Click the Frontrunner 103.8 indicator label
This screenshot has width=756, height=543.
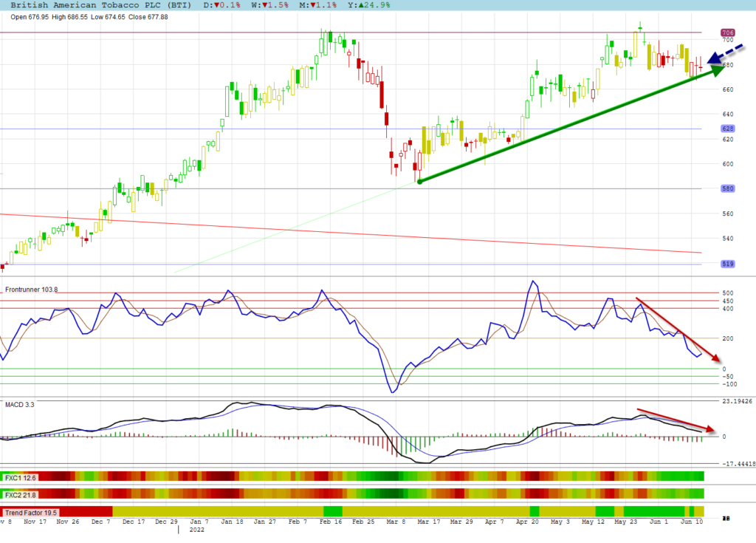point(31,290)
